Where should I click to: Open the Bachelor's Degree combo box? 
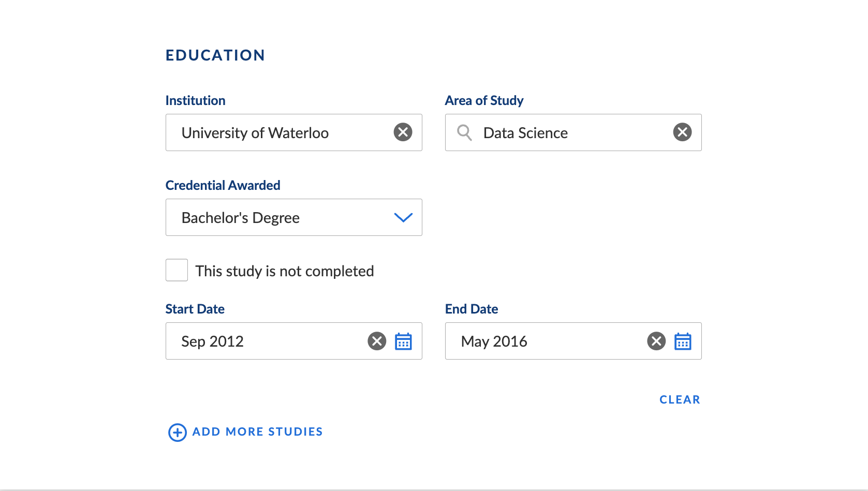pos(294,217)
